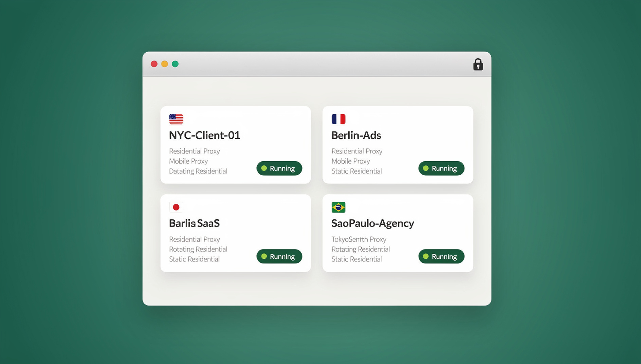Click the Brazil flag on SaoPaulo-Agency card
The image size is (641, 364).
pyautogui.click(x=338, y=207)
